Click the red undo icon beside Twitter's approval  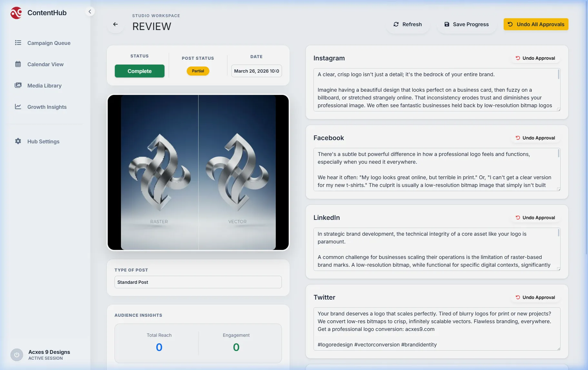(x=518, y=297)
